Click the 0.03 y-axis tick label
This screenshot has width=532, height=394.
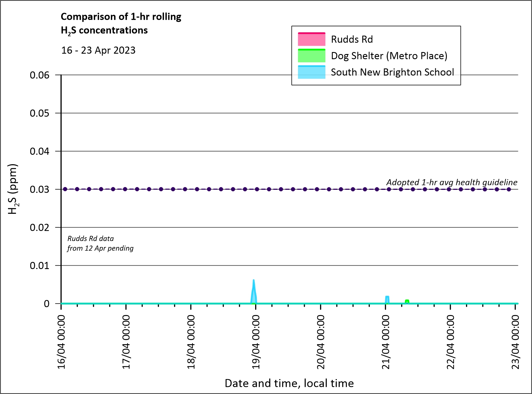pos(39,189)
